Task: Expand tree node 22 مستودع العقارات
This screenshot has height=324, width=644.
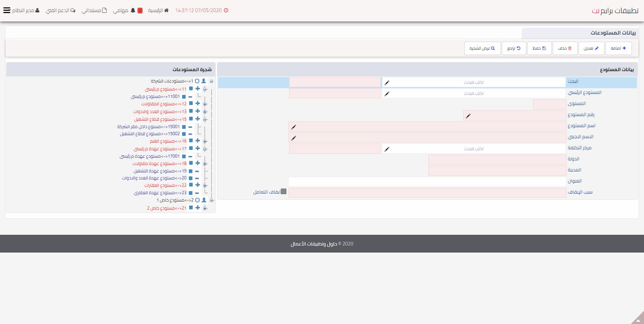Action: point(205,185)
